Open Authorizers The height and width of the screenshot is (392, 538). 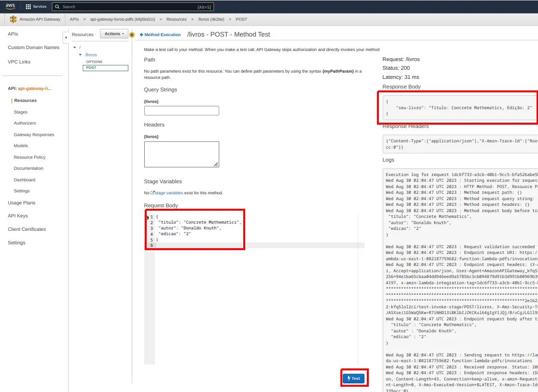tap(25, 123)
